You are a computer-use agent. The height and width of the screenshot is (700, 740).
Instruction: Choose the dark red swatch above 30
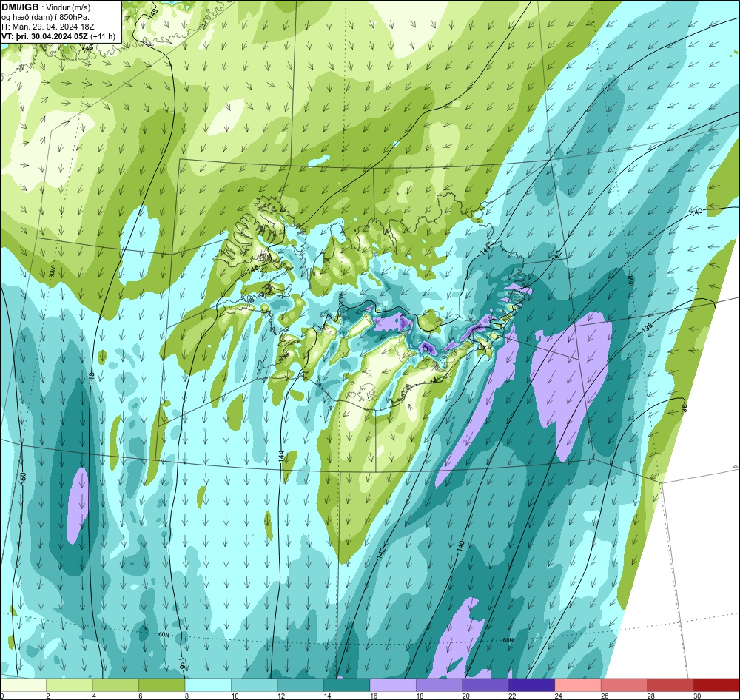click(717, 684)
